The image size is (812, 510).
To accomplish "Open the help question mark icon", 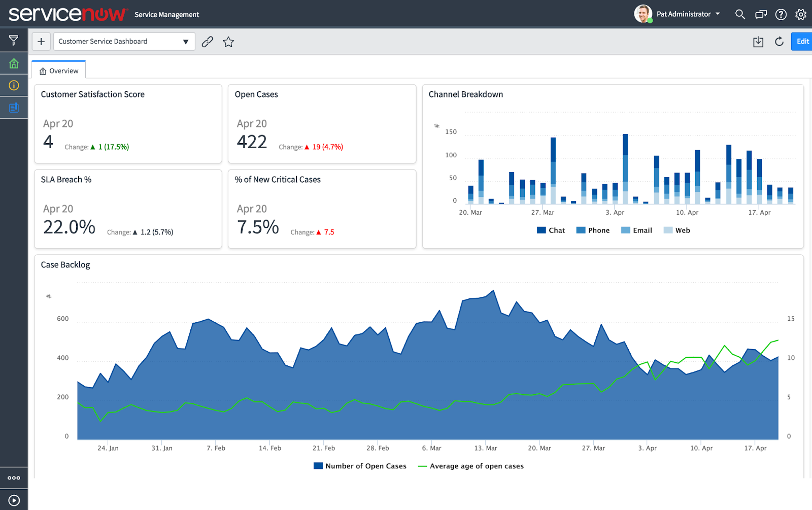I will (781, 14).
